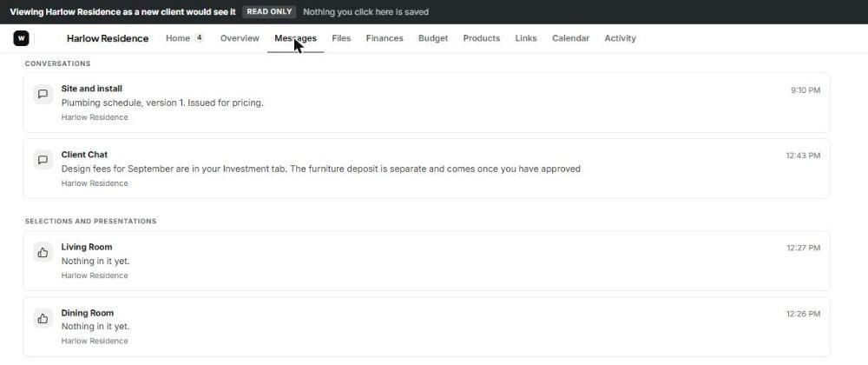This screenshot has width=868, height=365.
Task: Click 'Harlow Residence' label under Dining Room
Action: click(94, 342)
